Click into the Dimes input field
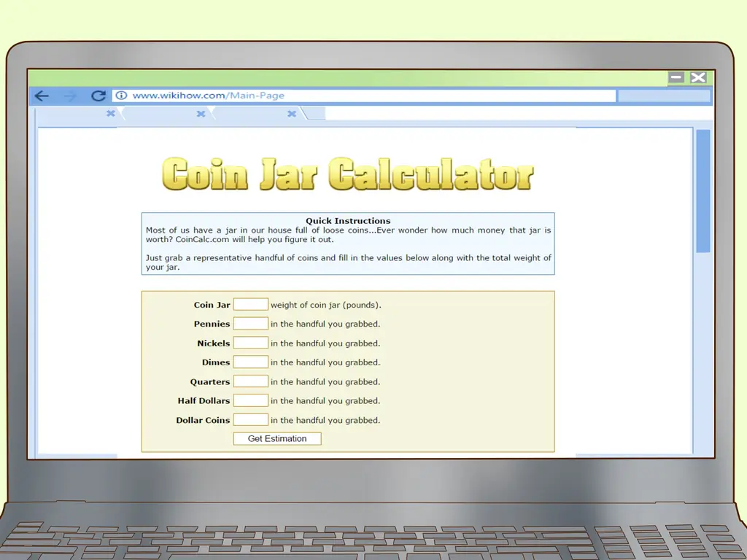 tap(251, 362)
